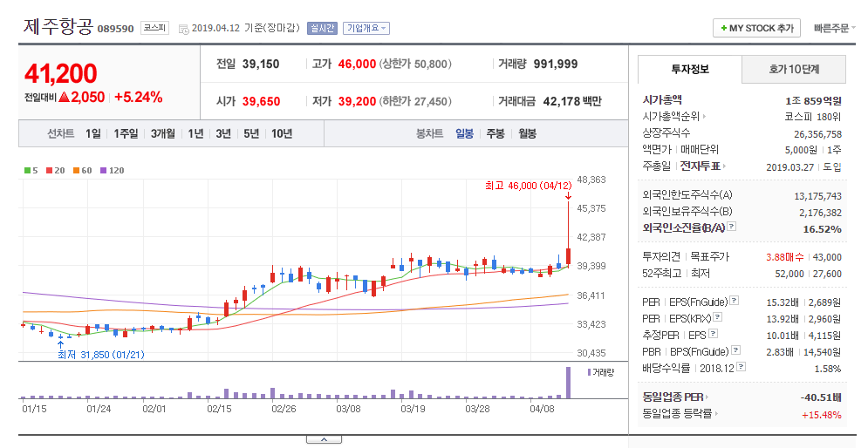Click the purple 120-day moving average swatch

click(103, 170)
